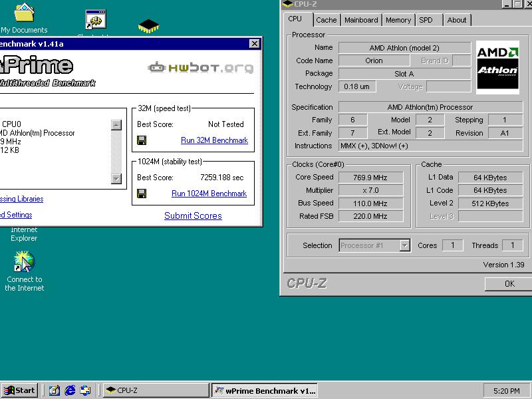Image resolution: width=532 pixels, height=399 pixels.
Task: Click the Instructions field MMX (+), 3DNow! (+)
Action: [x=430, y=146]
